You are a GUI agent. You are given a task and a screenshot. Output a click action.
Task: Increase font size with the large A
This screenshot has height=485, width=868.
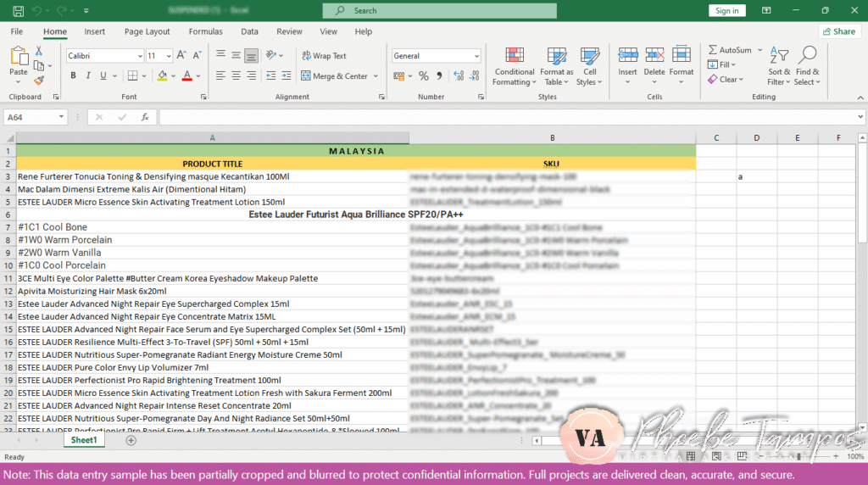point(181,55)
